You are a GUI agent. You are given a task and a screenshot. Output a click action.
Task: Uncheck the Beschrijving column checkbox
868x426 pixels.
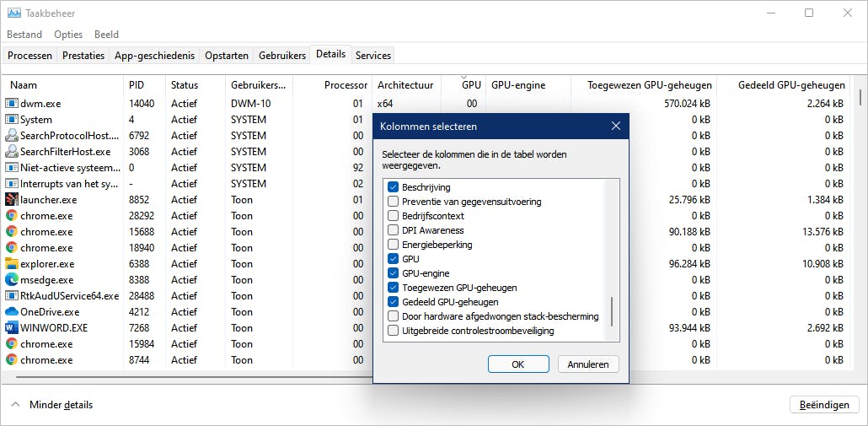pyautogui.click(x=393, y=187)
